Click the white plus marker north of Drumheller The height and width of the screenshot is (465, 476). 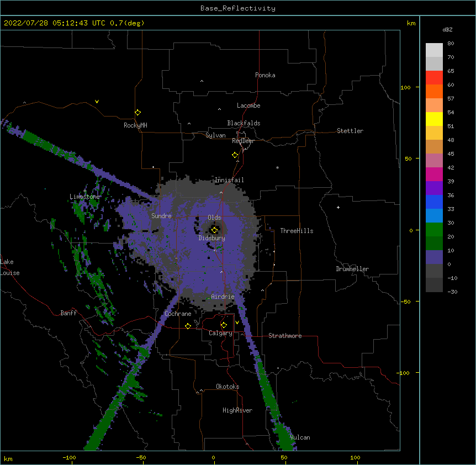tap(338, 207)
